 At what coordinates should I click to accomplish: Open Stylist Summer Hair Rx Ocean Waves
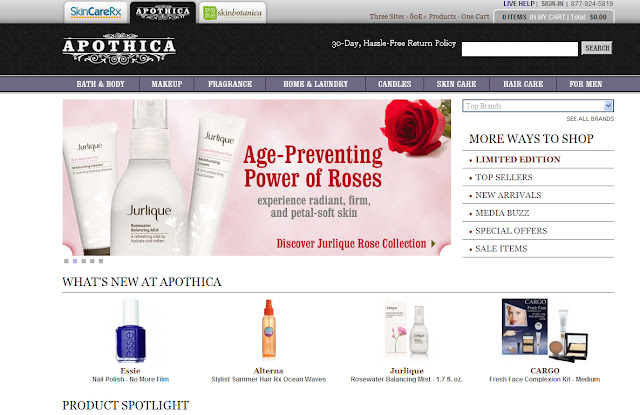coord(269,379)
